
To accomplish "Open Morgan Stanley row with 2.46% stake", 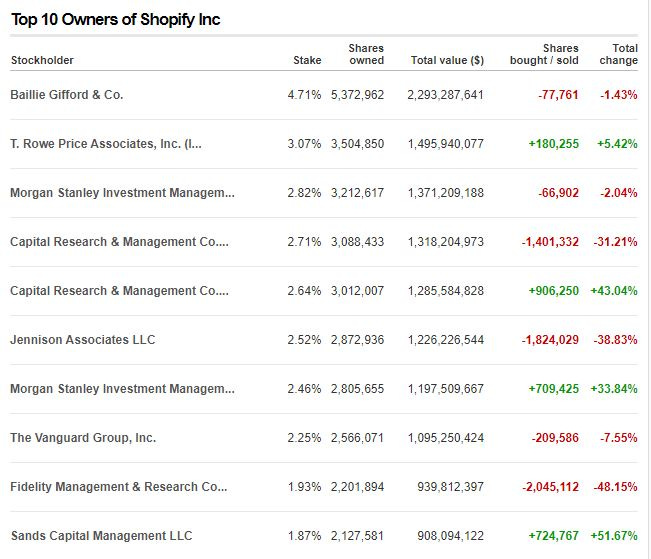I will (122, 389).
